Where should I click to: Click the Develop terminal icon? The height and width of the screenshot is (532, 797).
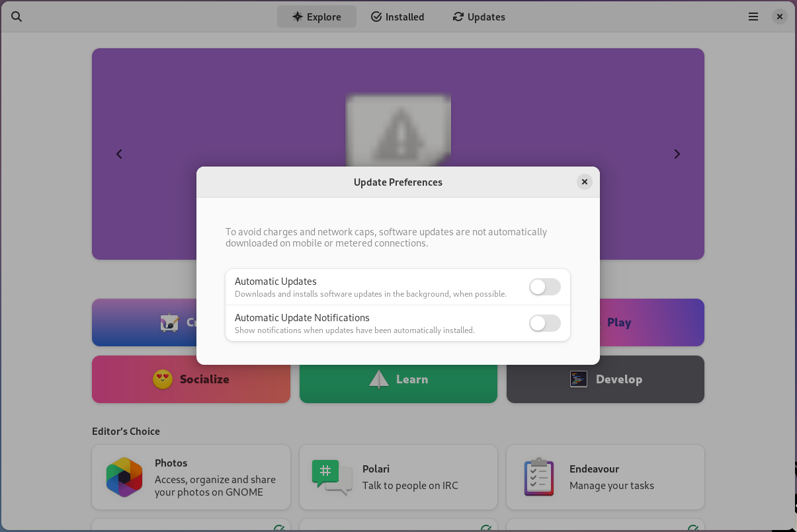[579, 379]
